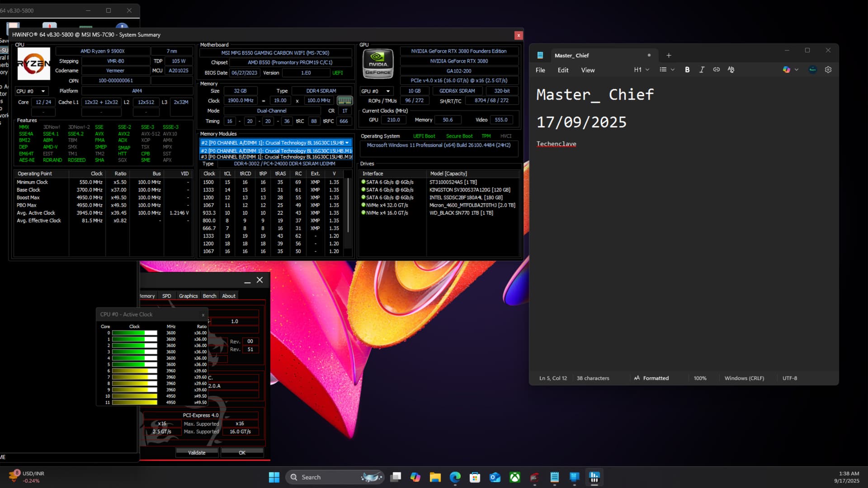Click the 'Boost Max' operating point row
868x488 pixels.
(103, 197)
